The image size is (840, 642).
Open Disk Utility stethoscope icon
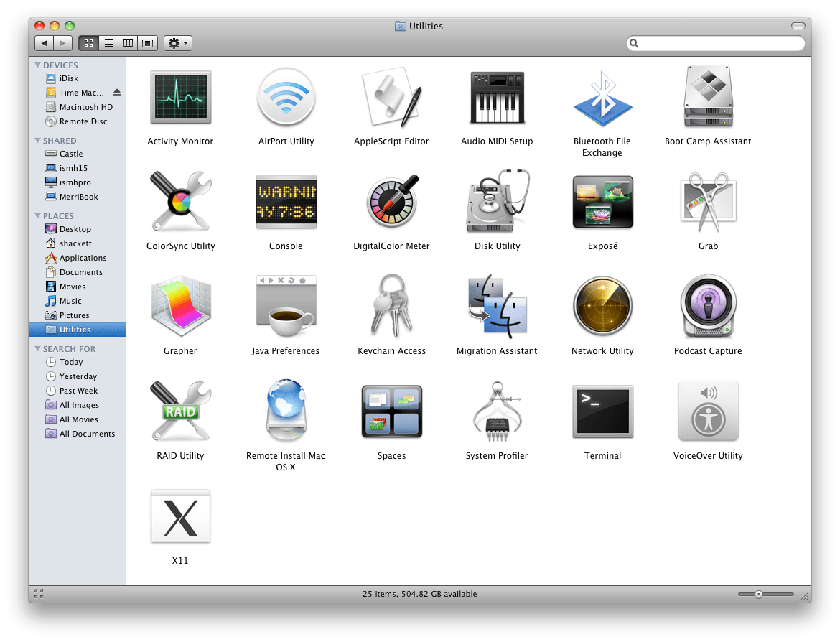pyautogui.click(x=497, y=202)
